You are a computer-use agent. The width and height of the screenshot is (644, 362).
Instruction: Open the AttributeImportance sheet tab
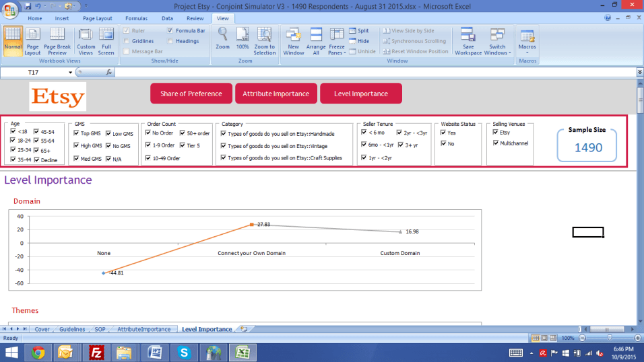[x=144, y=329]
